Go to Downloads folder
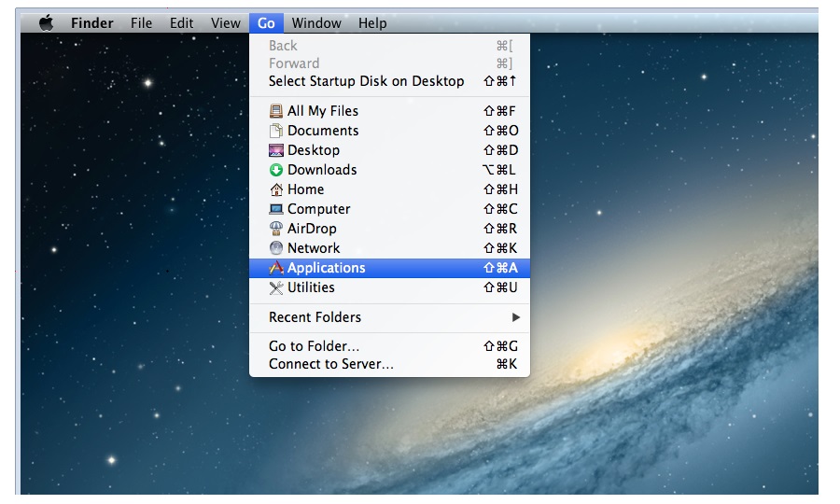This screenshot has width=840, height=504. (x=389, y=170)
